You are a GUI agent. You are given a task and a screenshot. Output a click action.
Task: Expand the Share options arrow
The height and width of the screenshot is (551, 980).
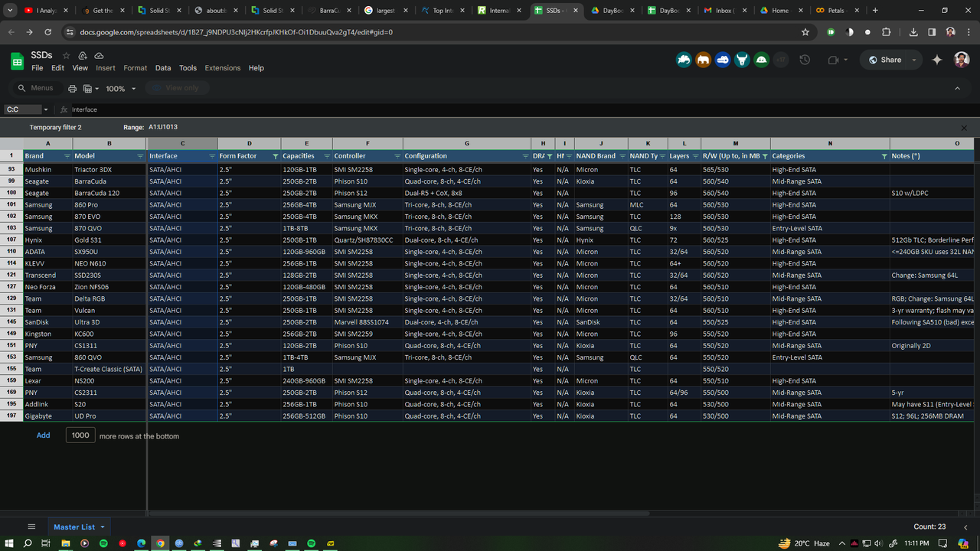[914, 60]
